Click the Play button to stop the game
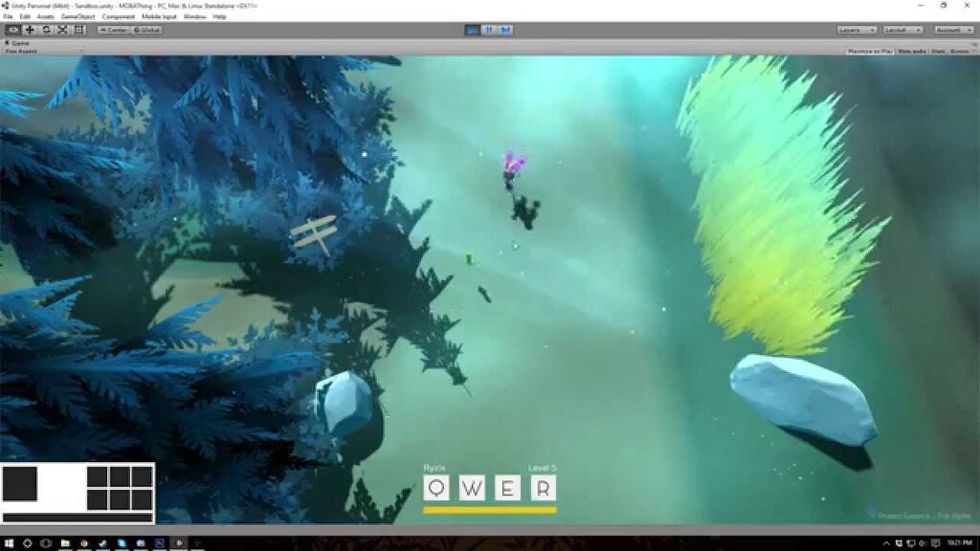 point(472,30)
